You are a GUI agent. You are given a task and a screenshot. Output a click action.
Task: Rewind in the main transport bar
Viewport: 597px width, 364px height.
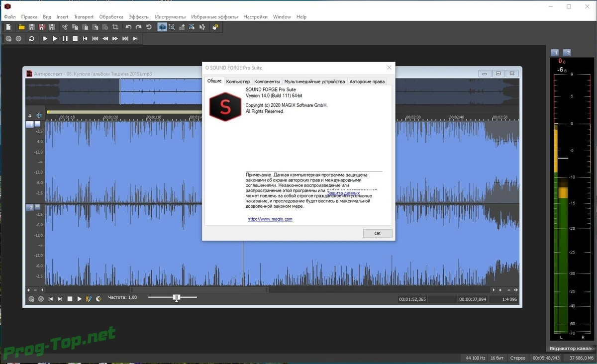pyautogui.click(x=105, y=38)
